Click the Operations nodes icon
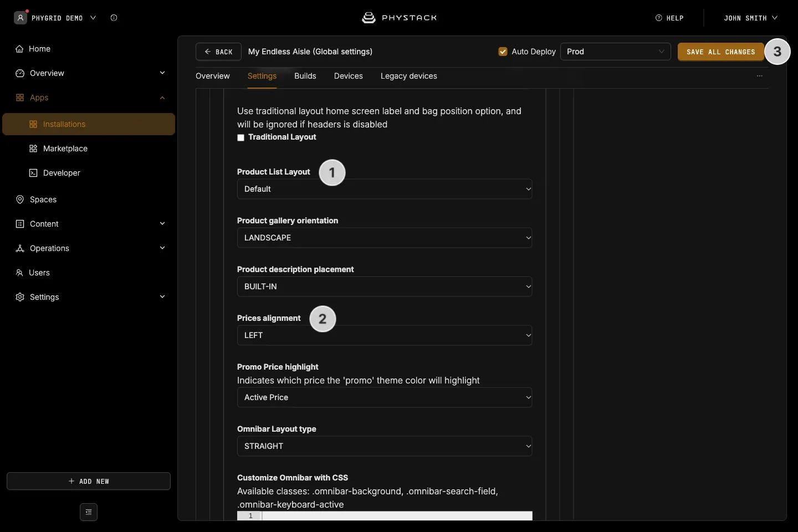The image size is (798, 532). [20, 248]
